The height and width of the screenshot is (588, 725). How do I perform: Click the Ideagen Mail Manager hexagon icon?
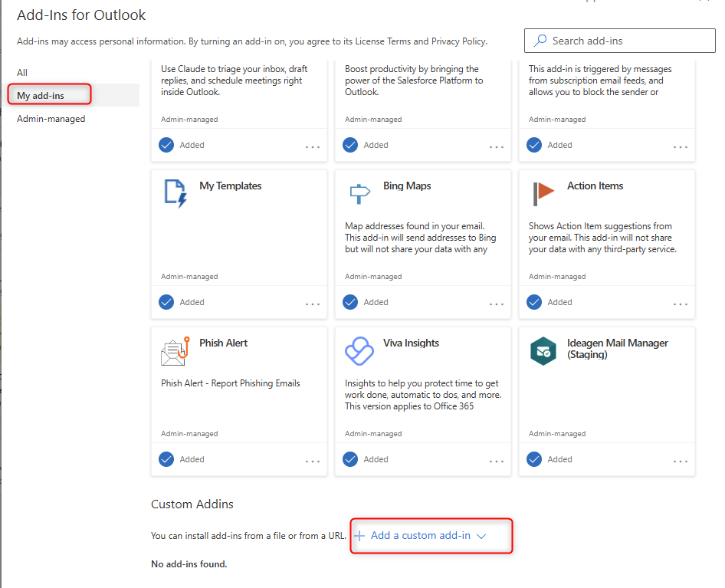[543, 351]
